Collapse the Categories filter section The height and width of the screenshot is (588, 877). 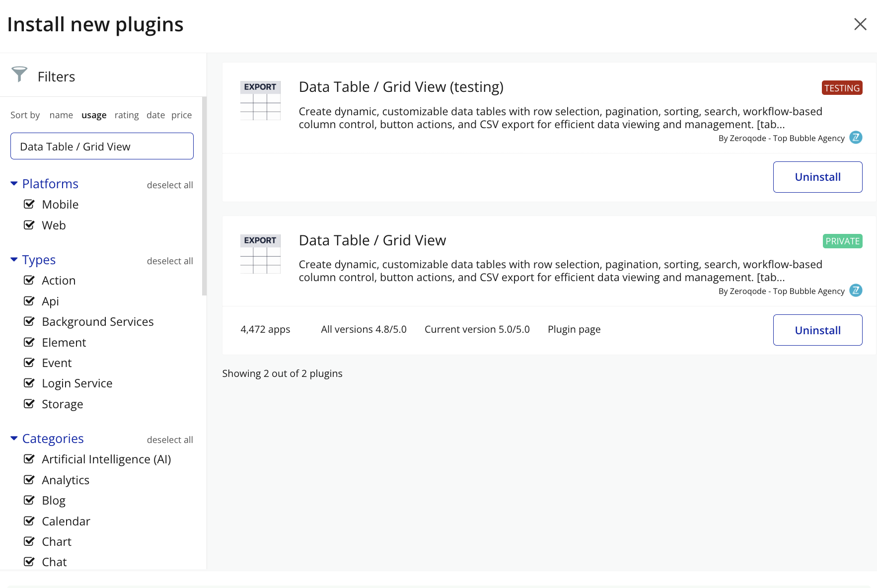[14, 439]
